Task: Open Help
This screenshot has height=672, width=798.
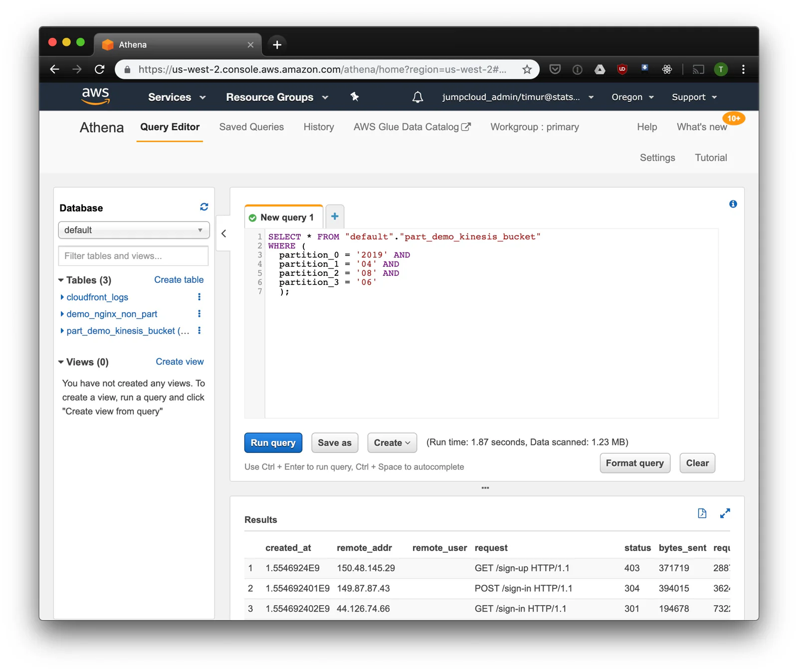Action: (x=647, y=127)
